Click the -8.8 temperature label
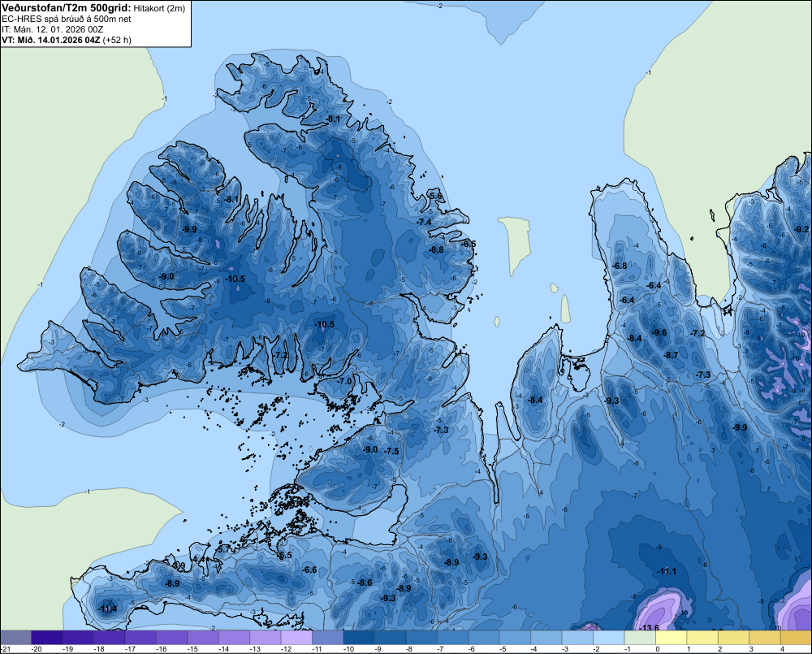812x654 pixels. [437, 249]
